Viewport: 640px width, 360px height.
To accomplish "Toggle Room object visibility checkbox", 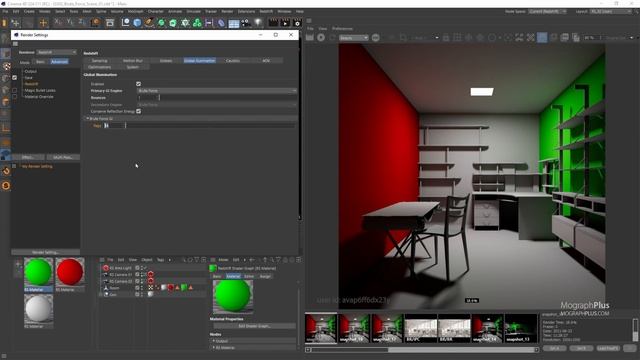I will (137, 288).
